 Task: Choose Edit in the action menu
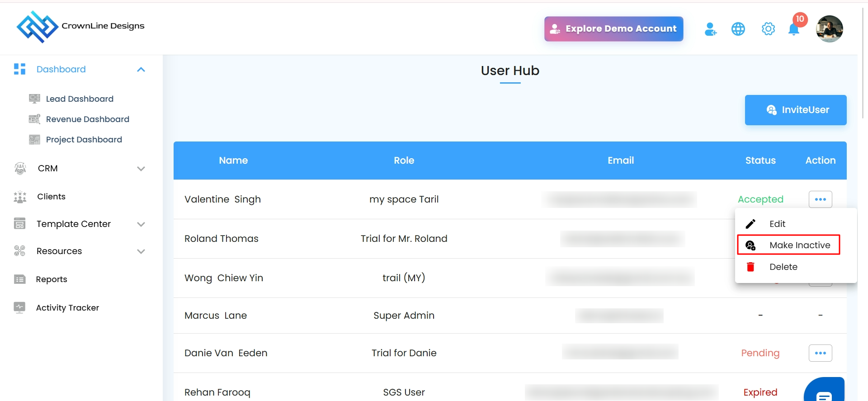pyautogui.click(x=777, y=224)
